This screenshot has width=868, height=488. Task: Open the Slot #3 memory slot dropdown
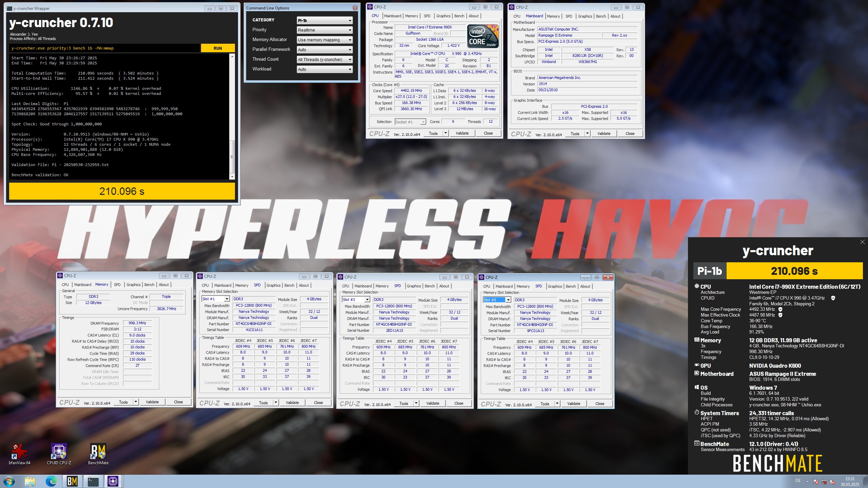pos(356,300)
